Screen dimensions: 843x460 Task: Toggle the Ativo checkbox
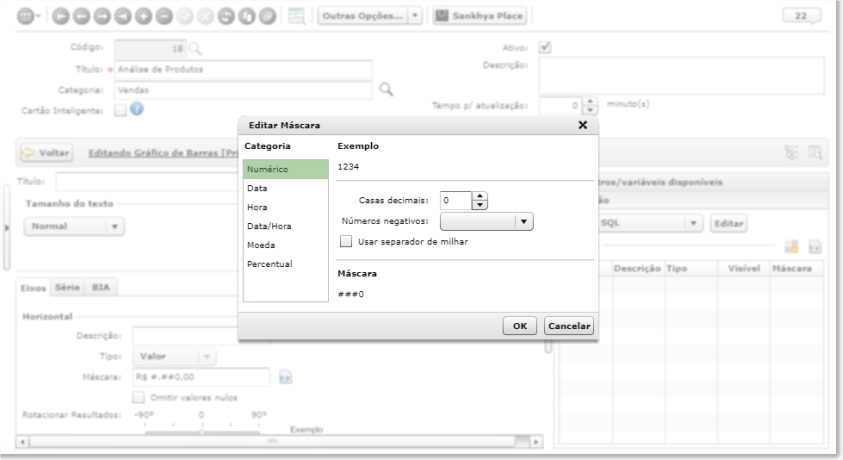click(545, 47)
